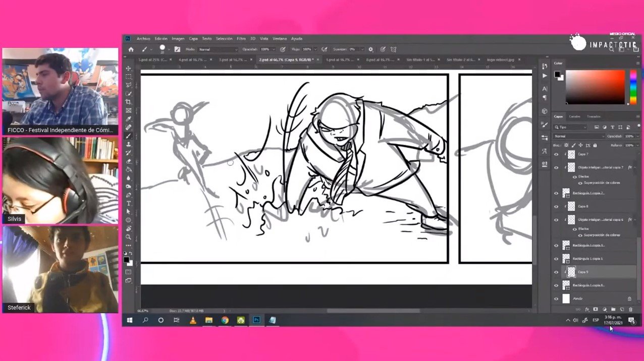
Task: Toggle visibility of Rectángulo 1 copia 6
Action: [x=556, y=285]
